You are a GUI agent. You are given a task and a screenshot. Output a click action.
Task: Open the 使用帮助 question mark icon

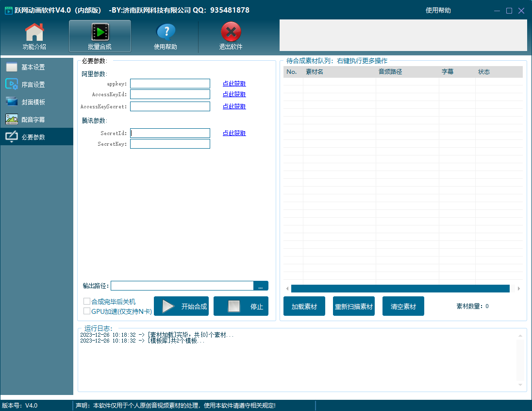(x=166, y=33)
